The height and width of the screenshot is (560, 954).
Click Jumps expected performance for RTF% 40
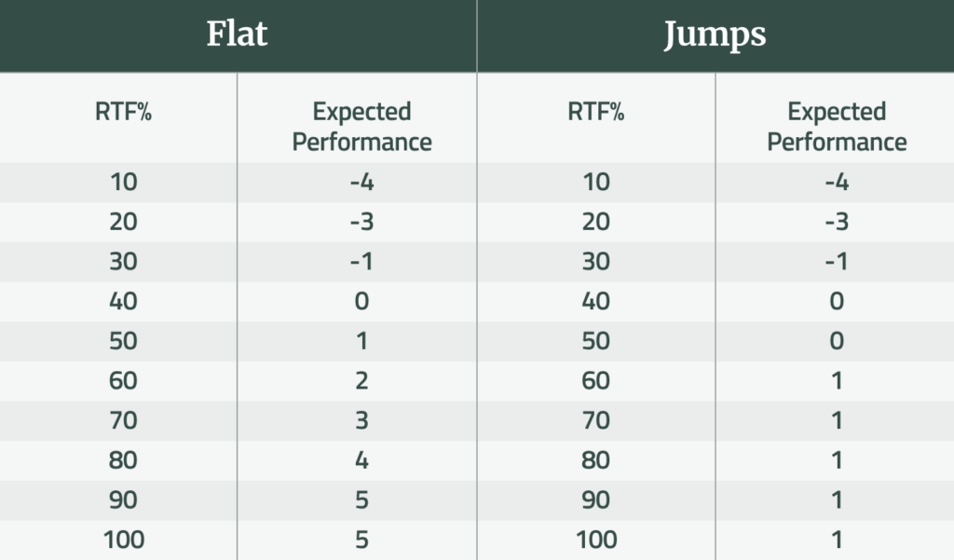point(837,301)
